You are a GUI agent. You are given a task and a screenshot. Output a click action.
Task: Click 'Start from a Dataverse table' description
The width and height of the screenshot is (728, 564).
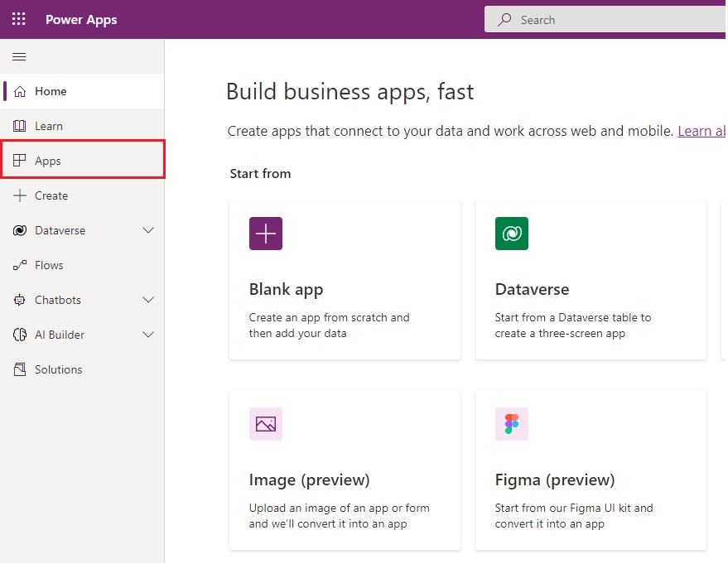573,325
